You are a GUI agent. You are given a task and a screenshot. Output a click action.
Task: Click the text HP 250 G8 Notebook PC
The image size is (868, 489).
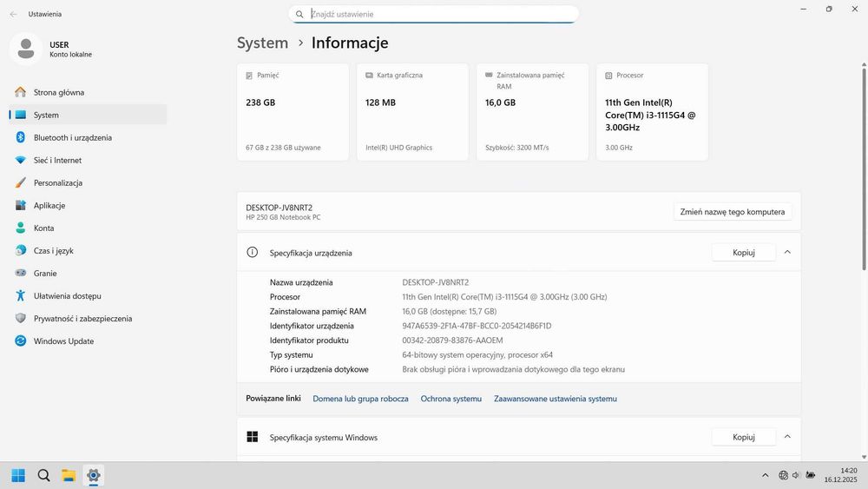click(283, 218)
